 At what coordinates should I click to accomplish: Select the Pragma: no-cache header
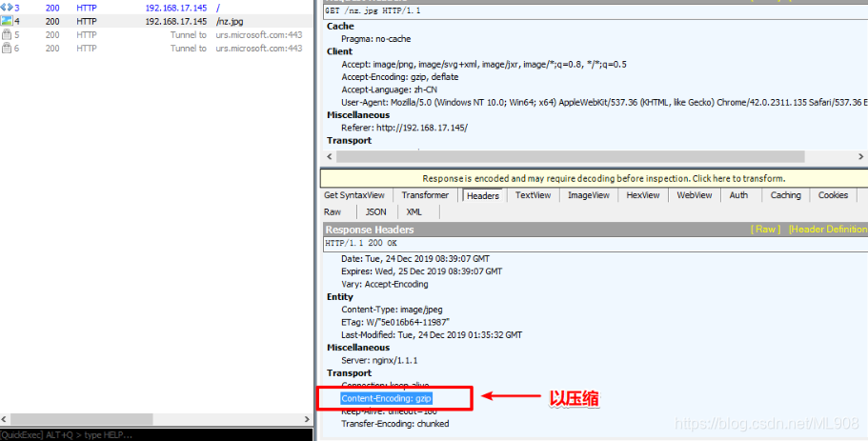(376, 39)
